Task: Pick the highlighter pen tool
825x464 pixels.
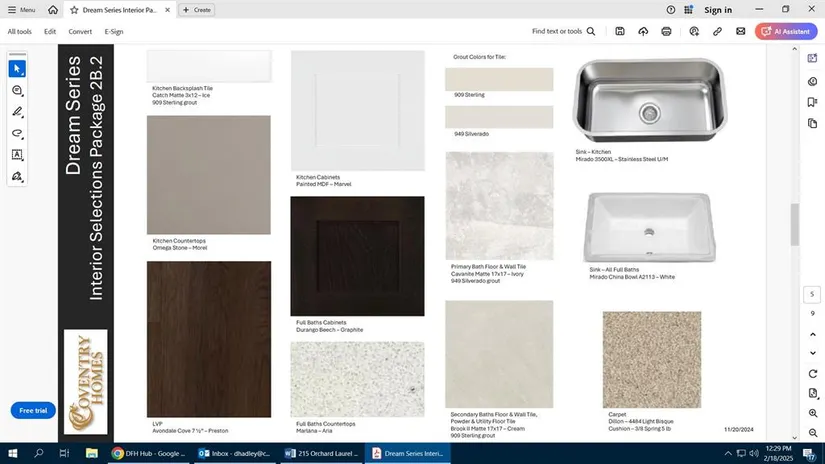Action: (18, 112)
